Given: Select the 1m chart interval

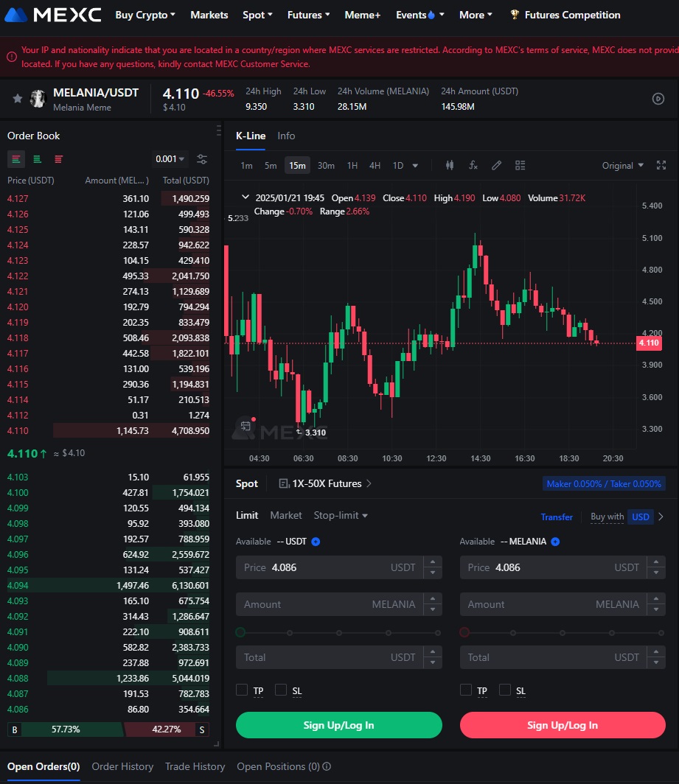Looking at the screenshot, I should pyautogui.click(x=247, y=166).
